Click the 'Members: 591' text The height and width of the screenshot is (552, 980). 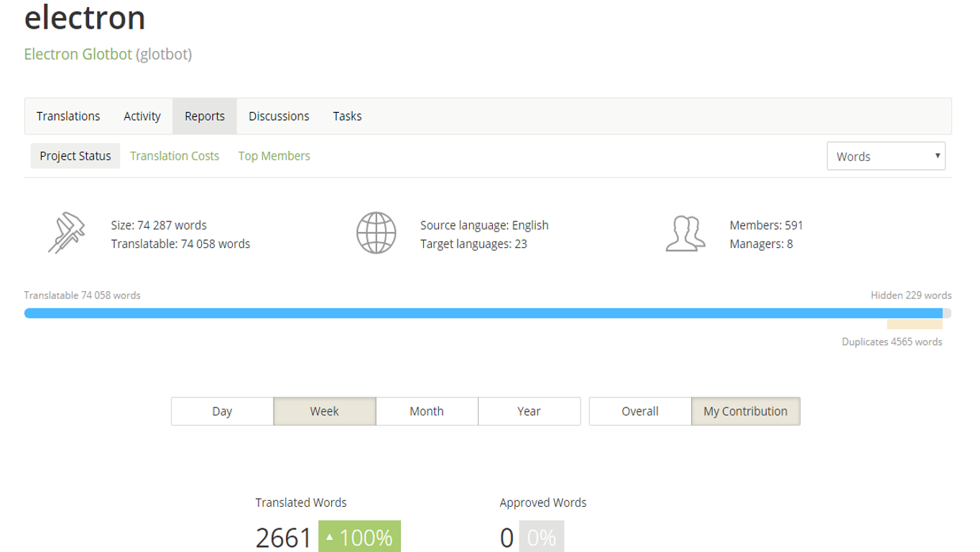767,225
